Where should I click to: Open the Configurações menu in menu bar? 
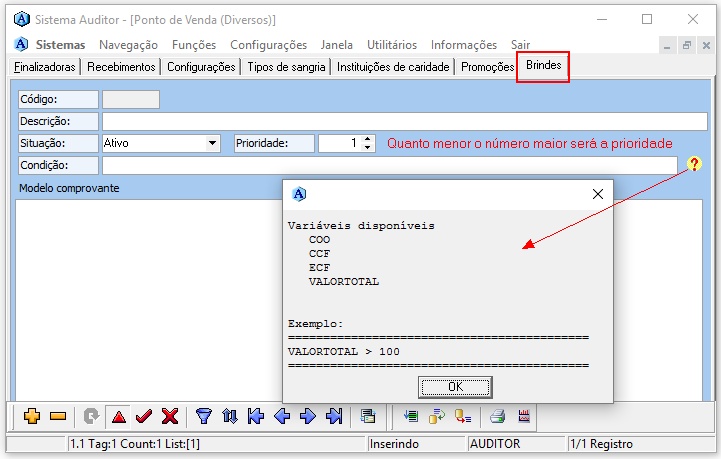tap(269, 45)
